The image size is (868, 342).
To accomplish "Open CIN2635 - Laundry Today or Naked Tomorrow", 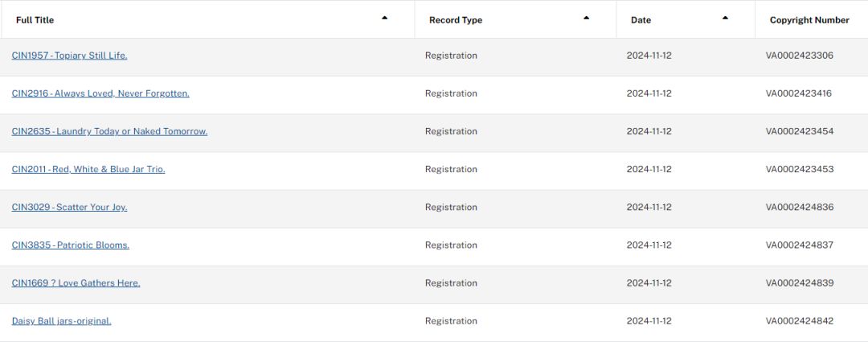I will pyautogui.click(x=109, y=131).
